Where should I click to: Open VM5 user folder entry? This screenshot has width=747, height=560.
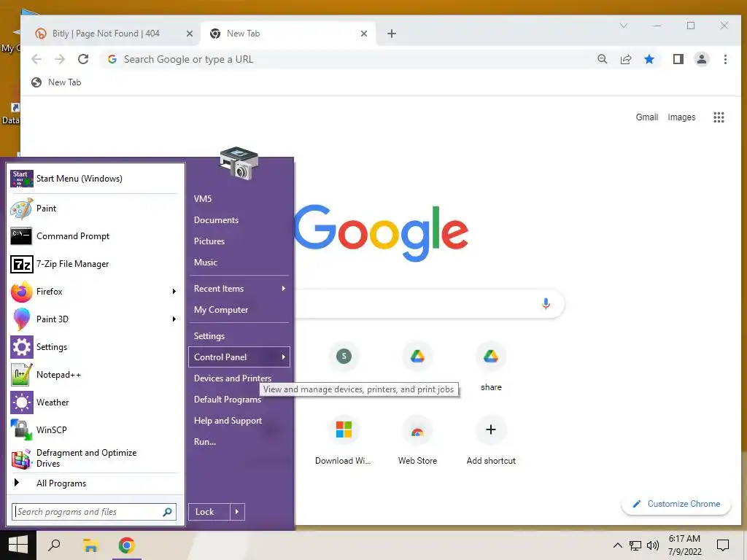239,198
